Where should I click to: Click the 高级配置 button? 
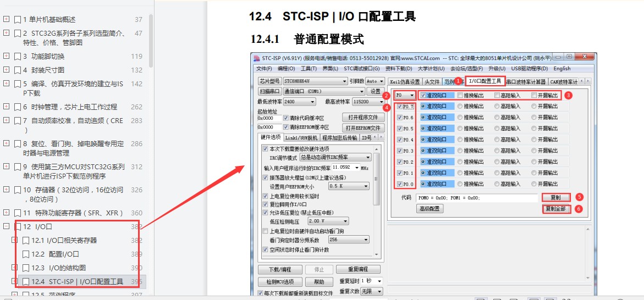pyautogui.click(x=430, y=209)
